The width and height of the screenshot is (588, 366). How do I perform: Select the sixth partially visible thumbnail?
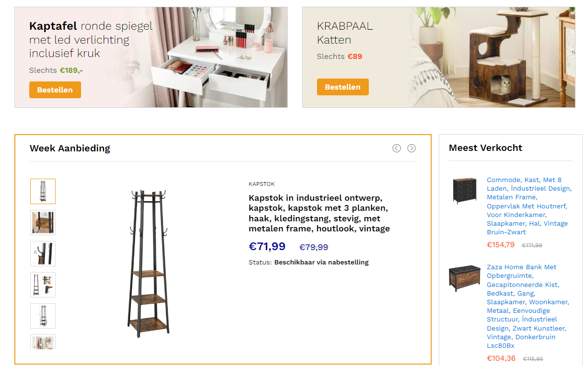click(x=43, y=342)
